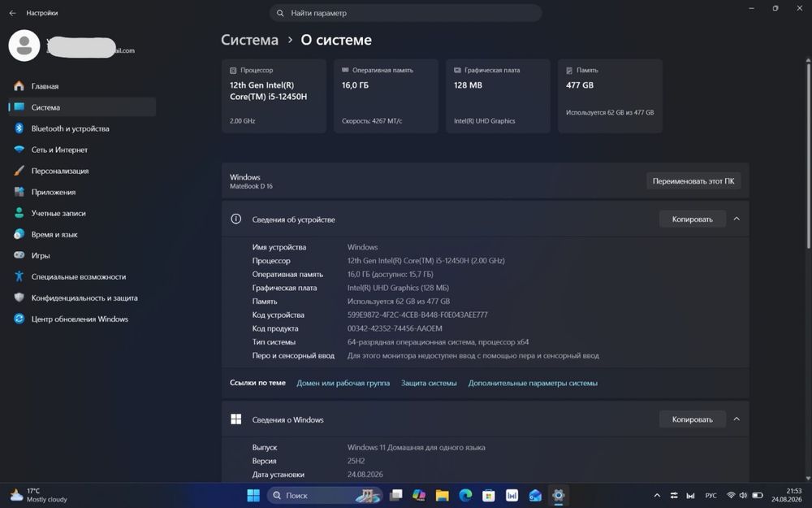Open the 17°C weather widget
Screen dimensions: 812x508
[x=39, y=495]
